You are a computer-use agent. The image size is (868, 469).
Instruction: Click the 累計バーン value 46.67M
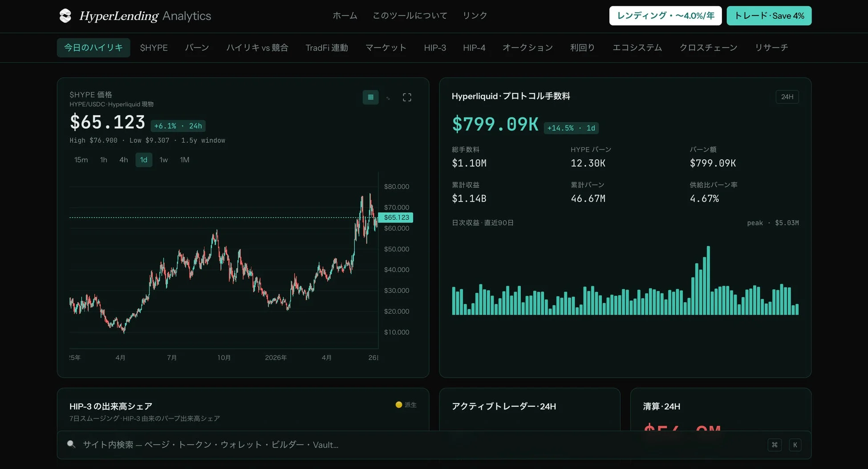pyautogui.click(x=588, y=198)
